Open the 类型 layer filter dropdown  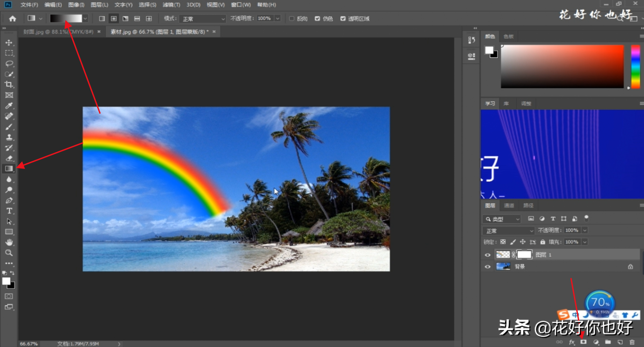tap(501, 219)
